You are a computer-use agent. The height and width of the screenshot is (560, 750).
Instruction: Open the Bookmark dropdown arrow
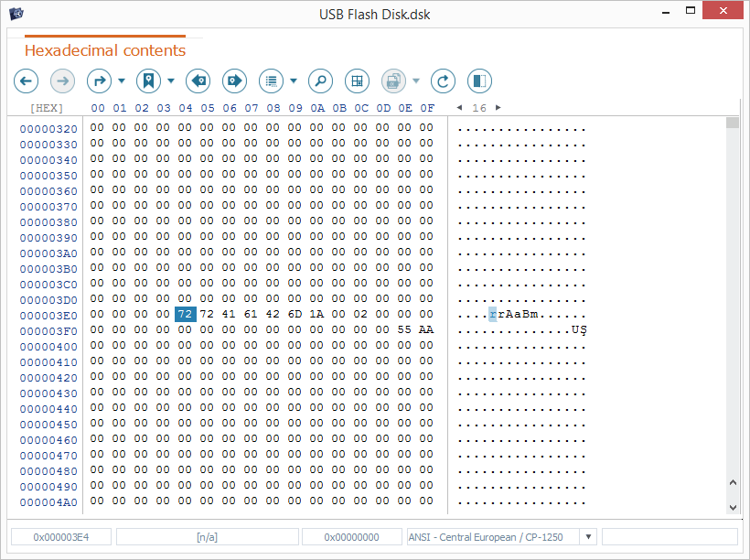[171, 81]
